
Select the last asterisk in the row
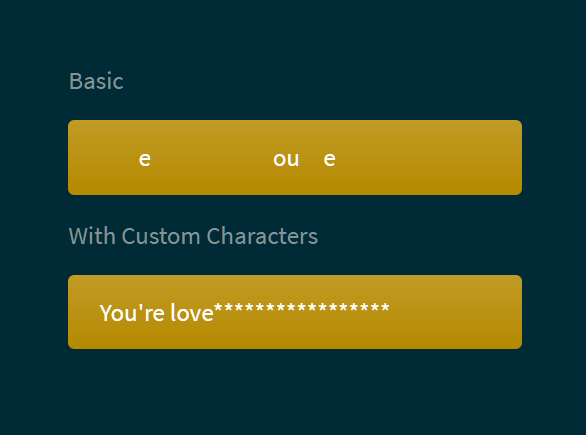(385, 309)
